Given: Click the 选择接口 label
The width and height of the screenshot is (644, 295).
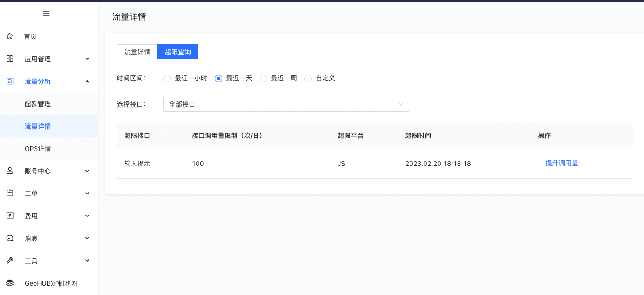Looking at the screenshot, I should 131,104.
